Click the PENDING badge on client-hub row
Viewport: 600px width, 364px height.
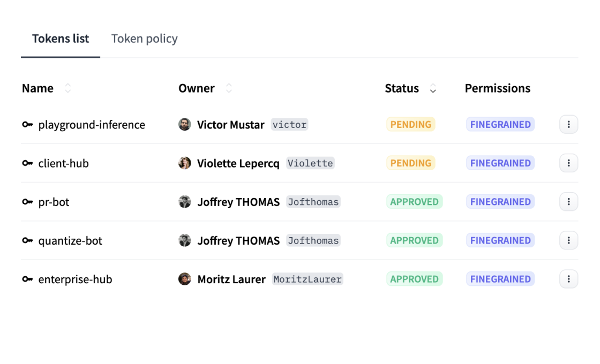[410, 163]
